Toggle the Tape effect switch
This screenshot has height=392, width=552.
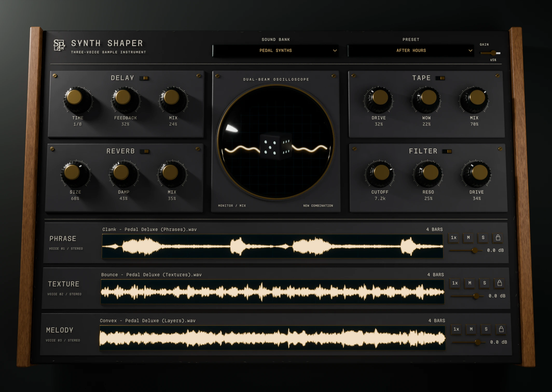(440, 78)
